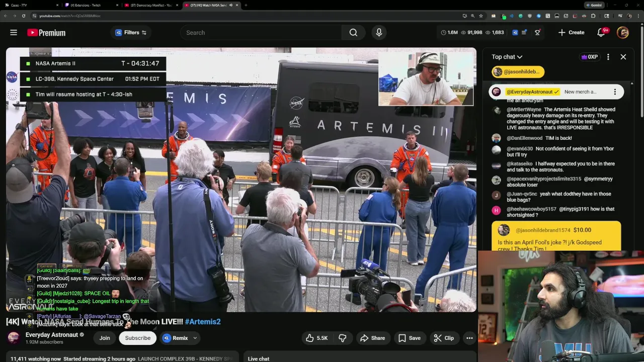Close the live chat panel
644x362 pixels.
pos(623,57)
